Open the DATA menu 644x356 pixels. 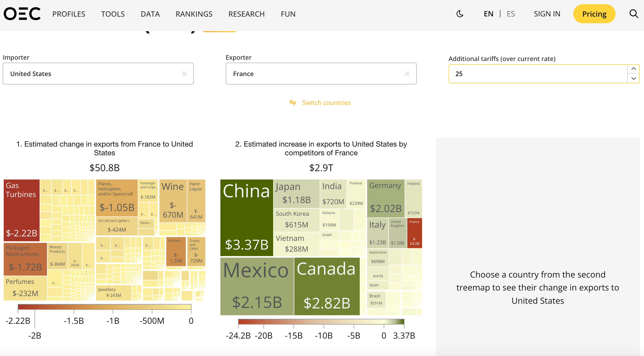coord(150,14)
